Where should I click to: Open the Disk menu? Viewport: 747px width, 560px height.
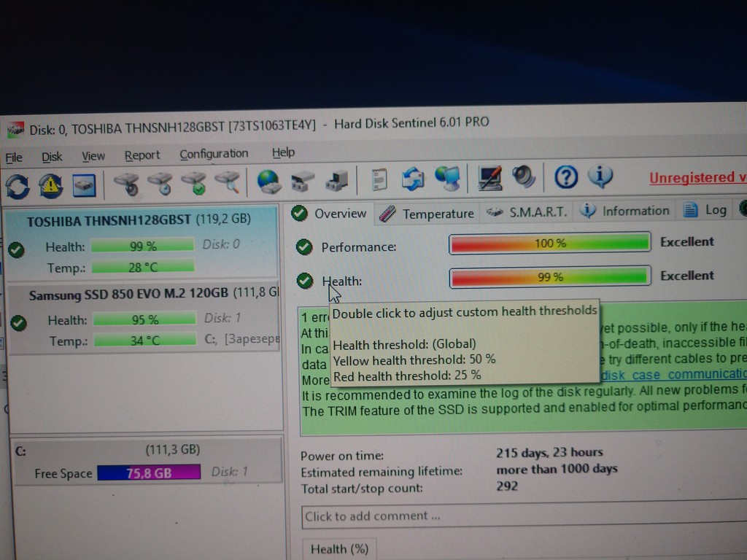point(52,157)
